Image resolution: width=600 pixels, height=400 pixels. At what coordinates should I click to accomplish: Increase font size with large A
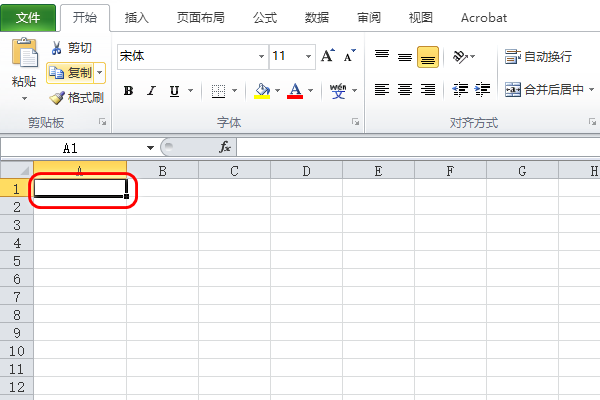(x=328, y=56)
